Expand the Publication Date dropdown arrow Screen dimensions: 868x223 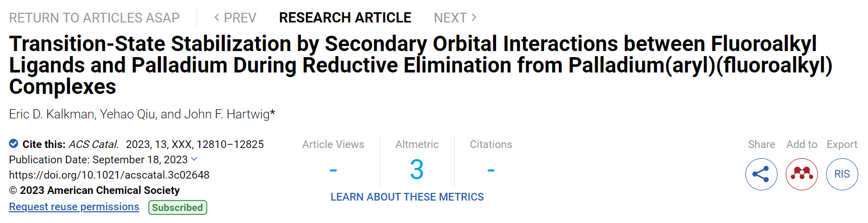(194, 160)
